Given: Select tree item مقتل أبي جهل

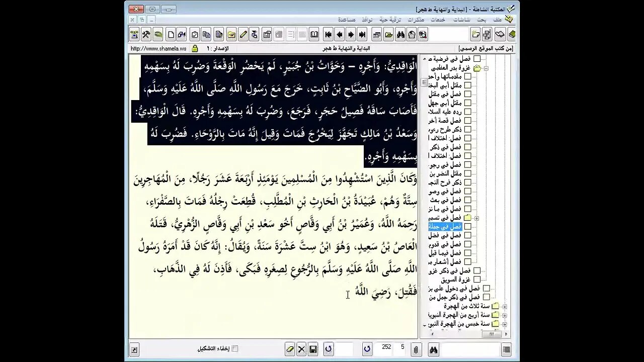Looking at the screenshot, I should click(x=445, y=103).
